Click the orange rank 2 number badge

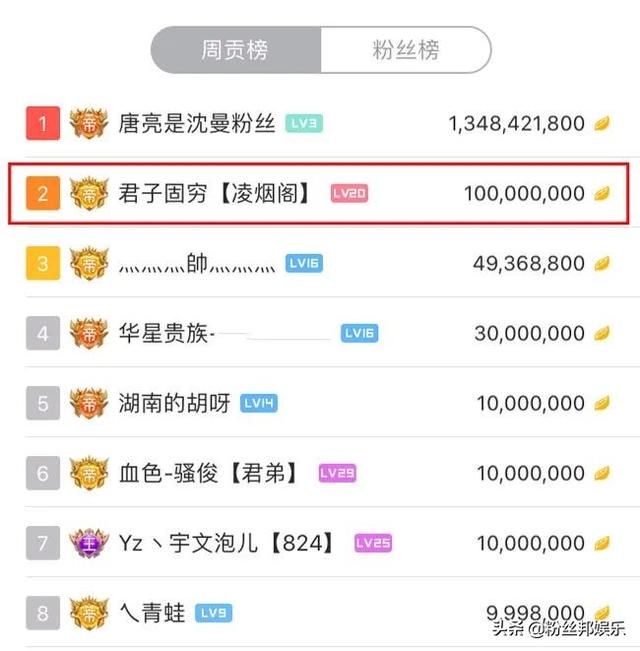tap(43, 193)
